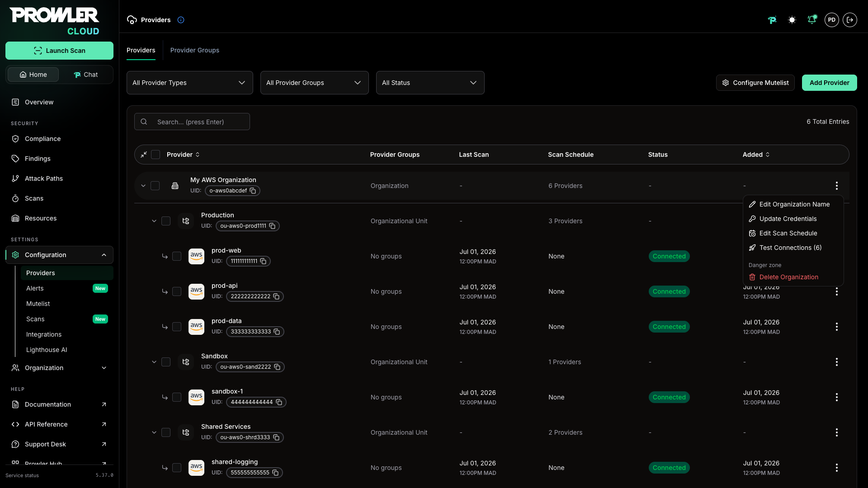868x488 pixels.
Task: Open actions menu for shared-logging row
Action: [837, 468]
